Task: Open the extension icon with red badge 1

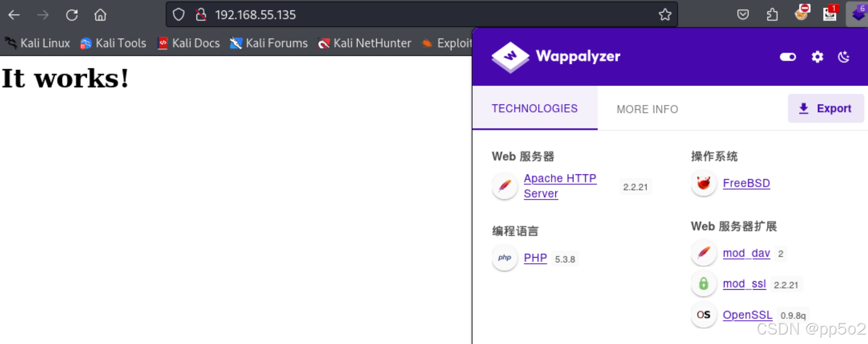Action: coord(830,13)
